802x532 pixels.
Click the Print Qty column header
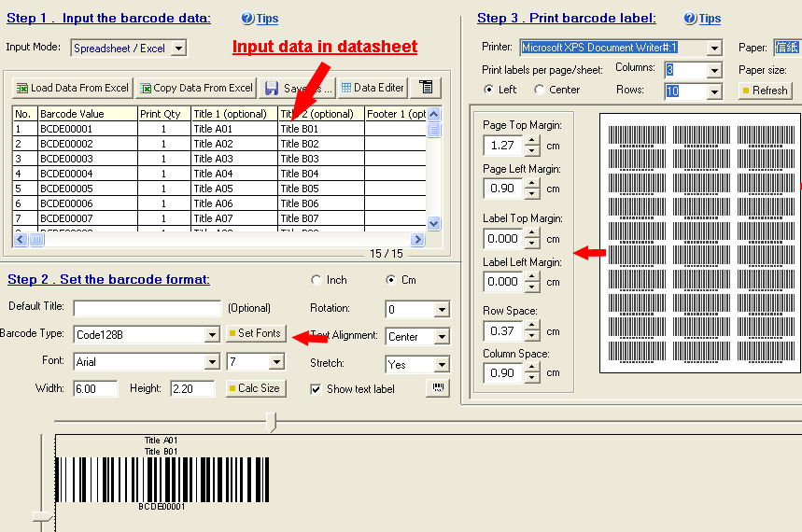click(164, 114)
